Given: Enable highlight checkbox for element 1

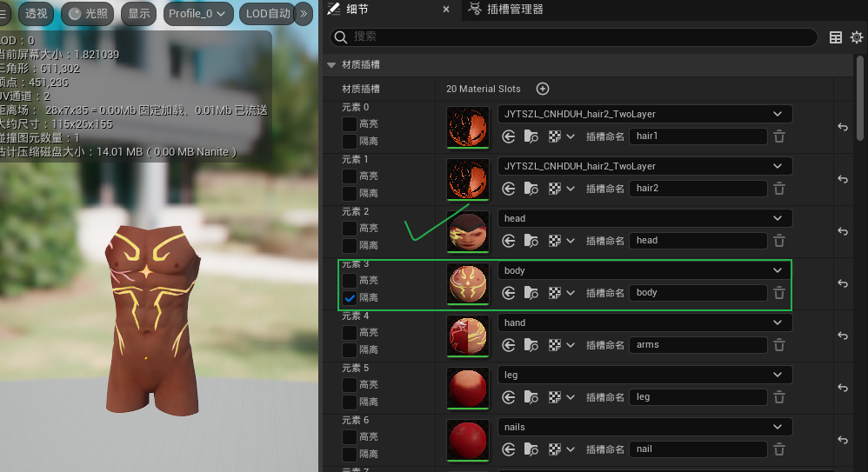Looking at the screenshot, I should pyautogui.click(x=350, y=176).
